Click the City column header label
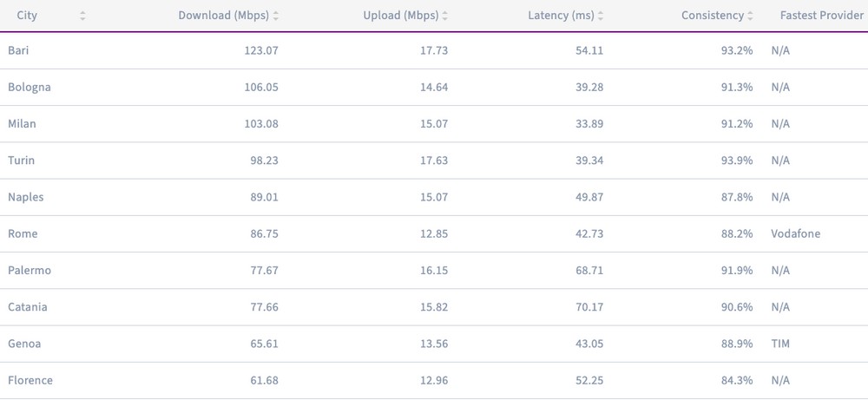This screenshot has width=868, height=400. tap(27, 16)
